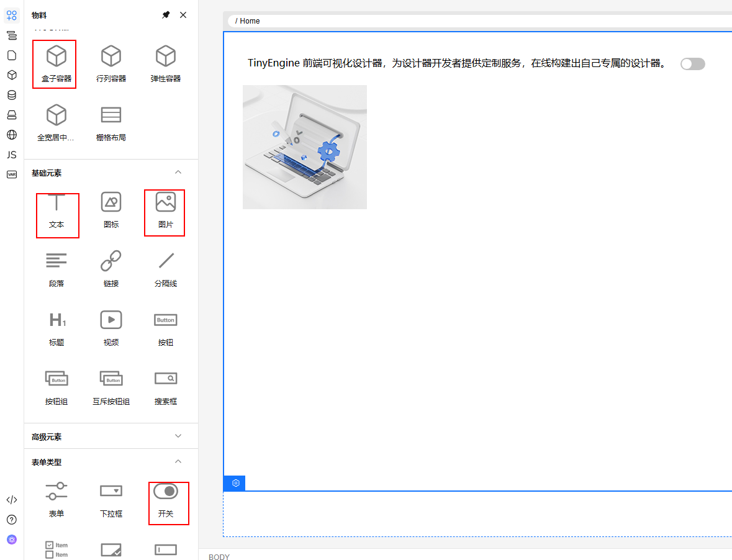Select the 弹性容器 flex container component

[165, 63]
